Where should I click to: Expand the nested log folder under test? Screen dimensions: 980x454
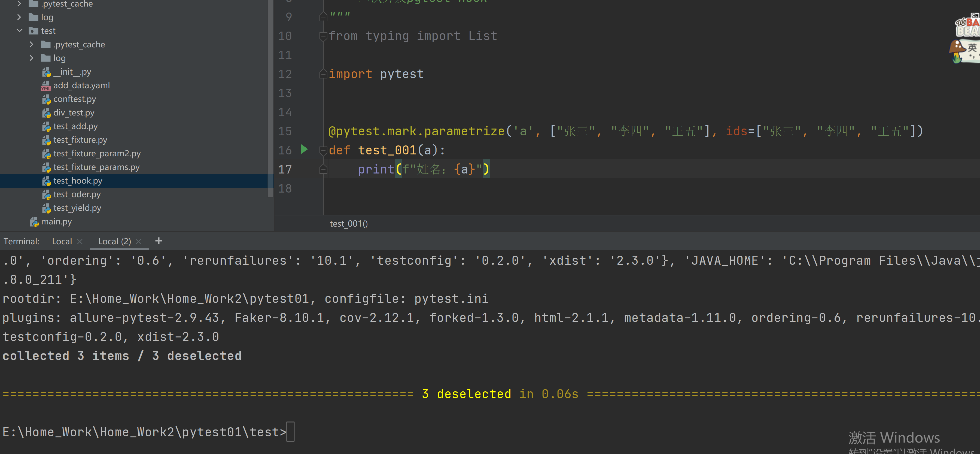click(x=32, y=58)
